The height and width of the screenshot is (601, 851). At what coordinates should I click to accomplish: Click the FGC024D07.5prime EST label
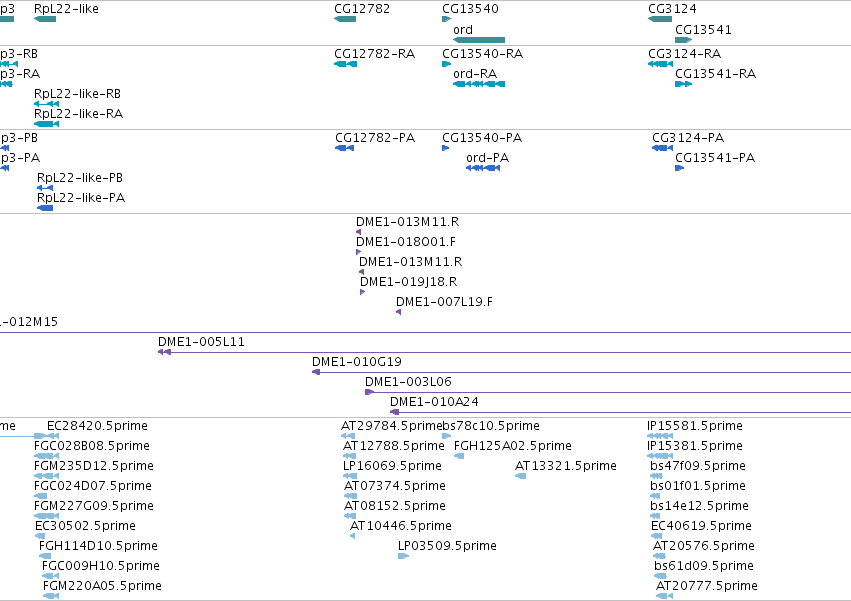click(x=93, y=486)
